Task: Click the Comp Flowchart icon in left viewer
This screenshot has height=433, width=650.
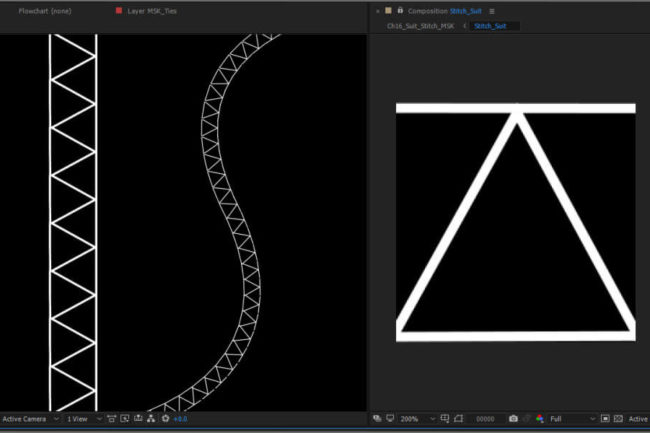Action: click(x=150, y=419)
